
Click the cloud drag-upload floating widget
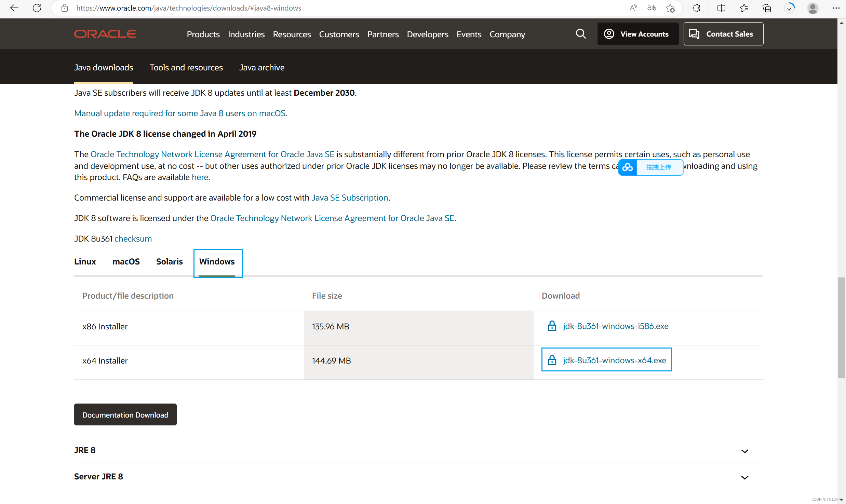(x=651, y=167)
